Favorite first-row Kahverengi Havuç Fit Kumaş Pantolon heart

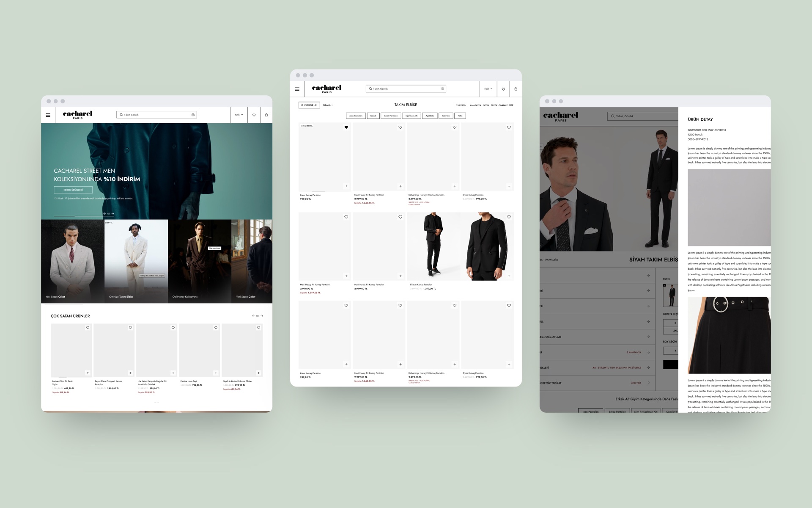[x=455, y=127]
